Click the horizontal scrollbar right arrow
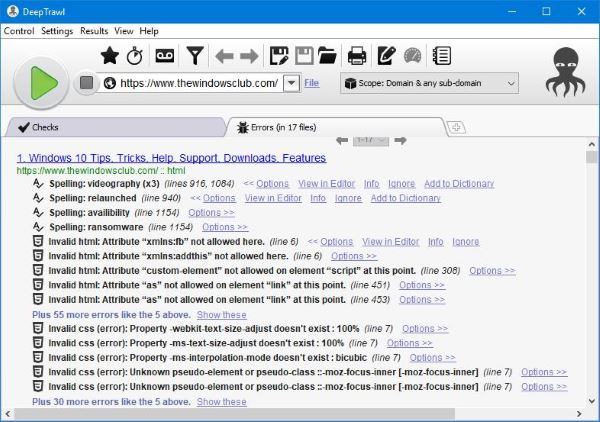Viewport: 600px width, 422px height. pyautogui.click(x=579, y=414)
